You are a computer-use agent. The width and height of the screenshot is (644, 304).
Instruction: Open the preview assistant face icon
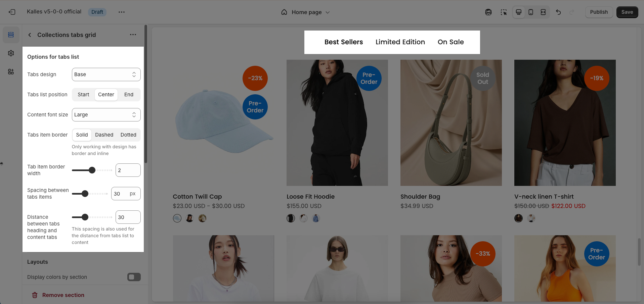pos(488,12)
